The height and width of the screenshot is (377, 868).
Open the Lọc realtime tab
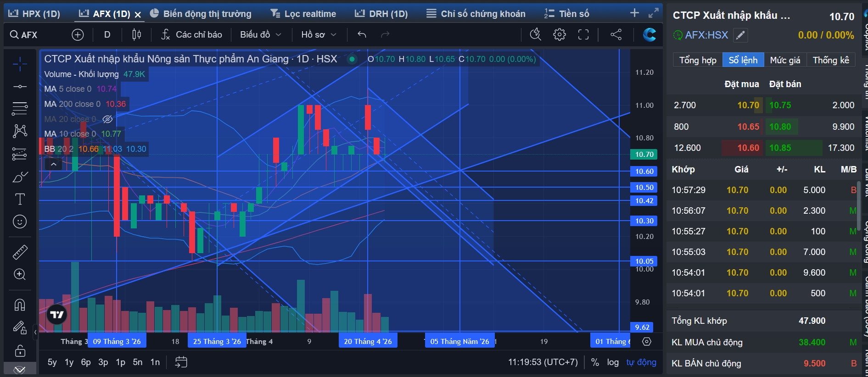pyautogui.click(x=303, y=14)
